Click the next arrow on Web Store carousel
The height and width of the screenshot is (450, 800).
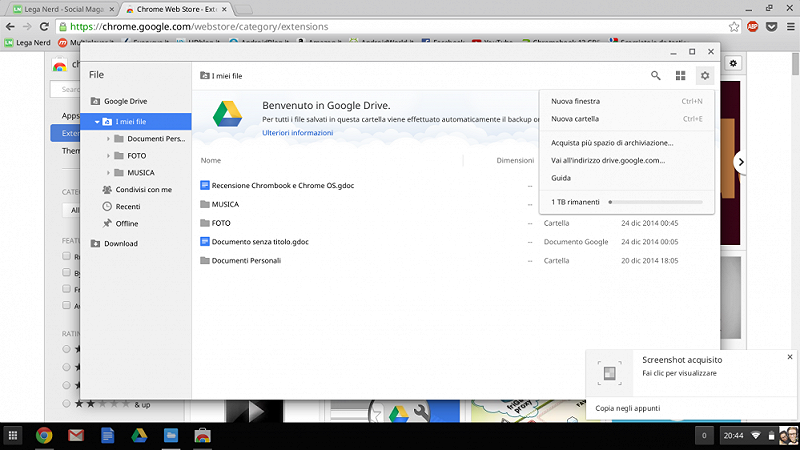point(740,162)
